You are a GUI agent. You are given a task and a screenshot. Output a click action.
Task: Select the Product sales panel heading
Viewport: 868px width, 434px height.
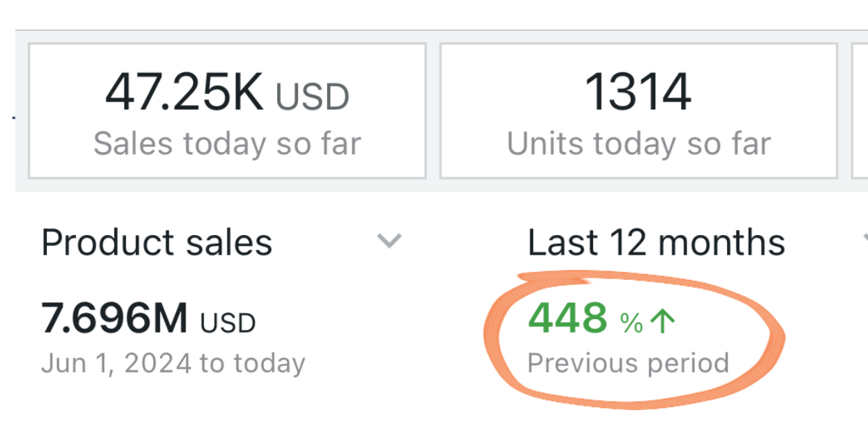coord(156,242)
